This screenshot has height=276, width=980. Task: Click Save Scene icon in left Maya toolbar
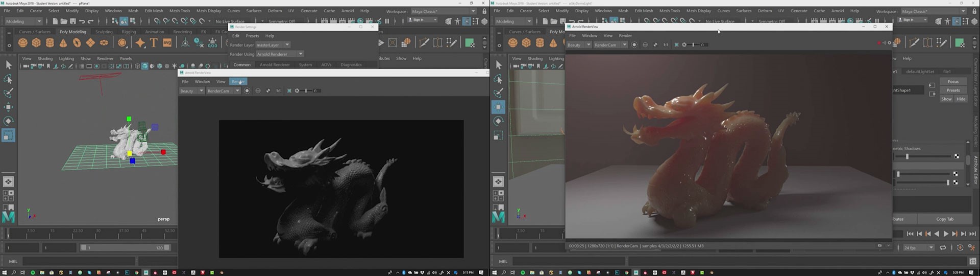[x=72, y=21]
